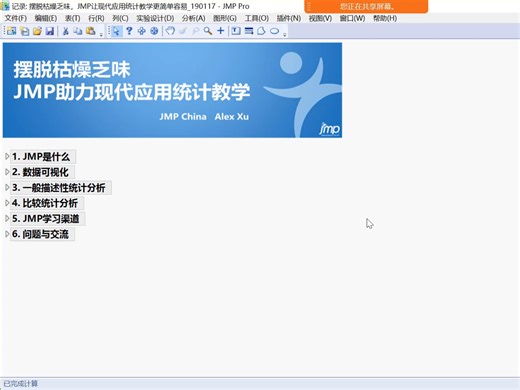Screen dimensions: 520x390
Task: Select the text annotation tool
Action: coord(236,31)
